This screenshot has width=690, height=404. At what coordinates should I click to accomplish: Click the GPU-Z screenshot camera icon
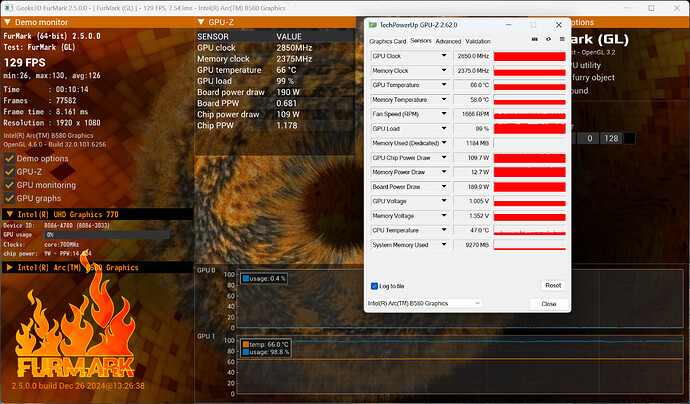click(x=536, y=41)
